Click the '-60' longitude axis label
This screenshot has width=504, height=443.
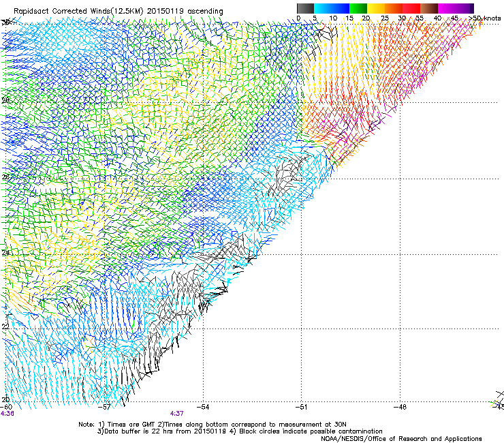pos(6,407)
